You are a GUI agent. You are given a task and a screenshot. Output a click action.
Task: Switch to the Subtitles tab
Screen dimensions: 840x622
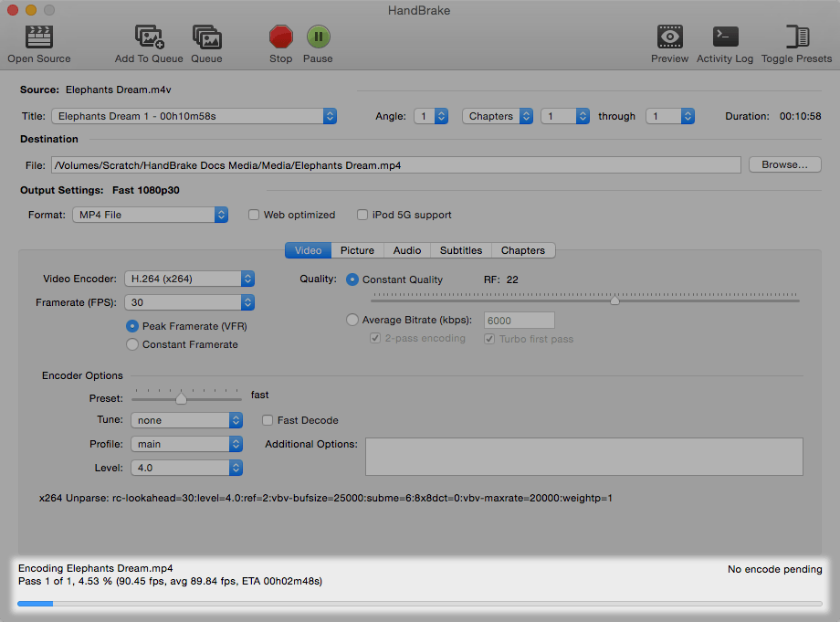click(x=460, y=250)
